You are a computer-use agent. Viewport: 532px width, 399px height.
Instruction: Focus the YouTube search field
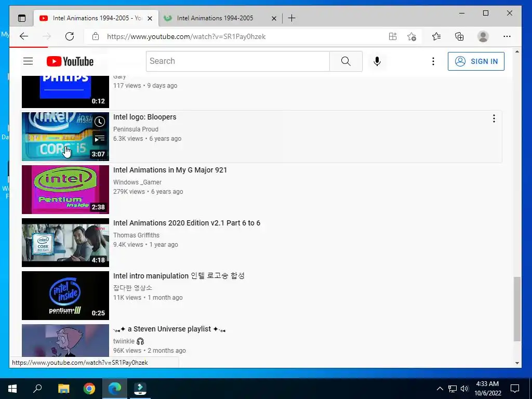click(x=238, y=61)
